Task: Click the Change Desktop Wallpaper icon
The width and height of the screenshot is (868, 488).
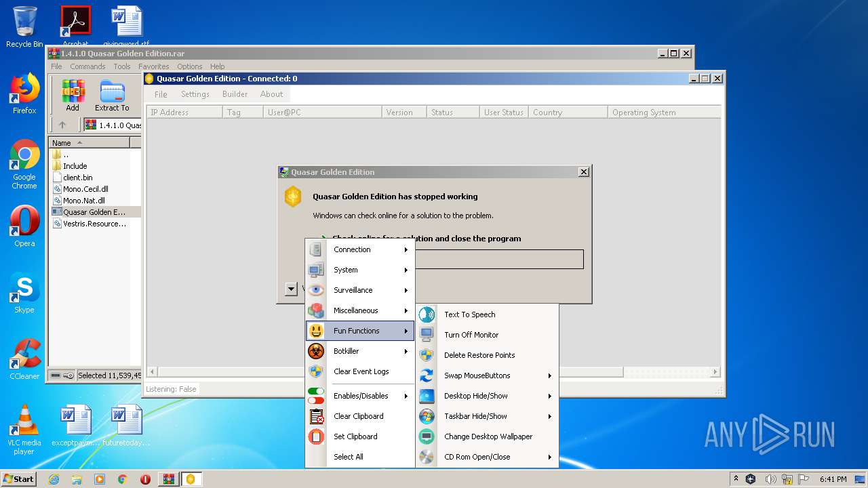Action: (x=427, y=436)
